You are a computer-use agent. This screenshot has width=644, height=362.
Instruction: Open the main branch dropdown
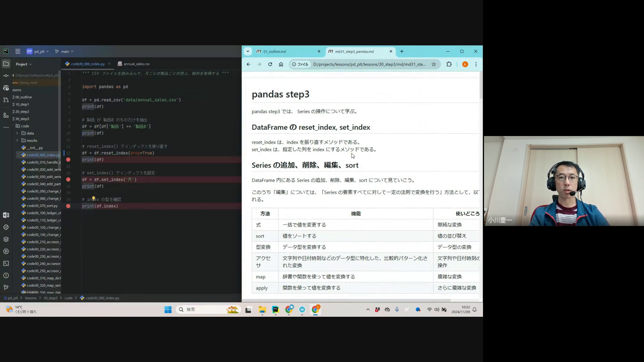click(x=65, y=52)
